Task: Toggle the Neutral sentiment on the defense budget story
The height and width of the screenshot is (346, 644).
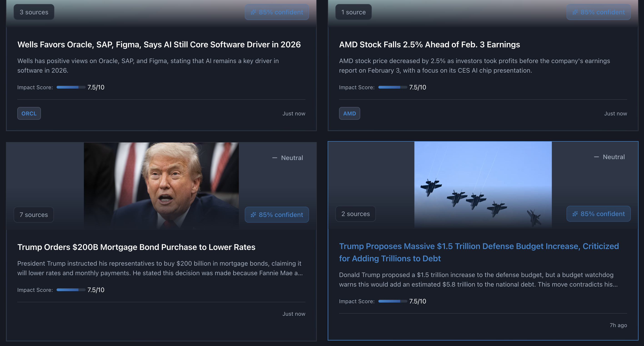Action: 609,157
